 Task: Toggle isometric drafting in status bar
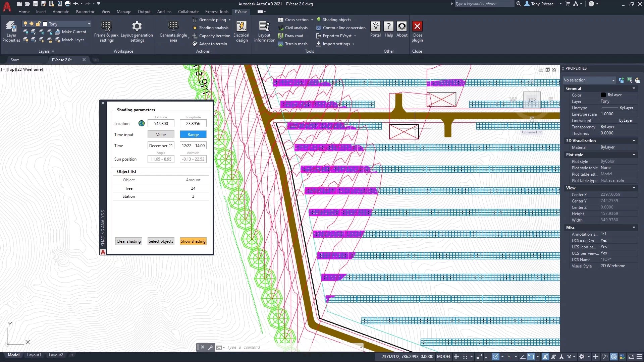tap(509, 357)
